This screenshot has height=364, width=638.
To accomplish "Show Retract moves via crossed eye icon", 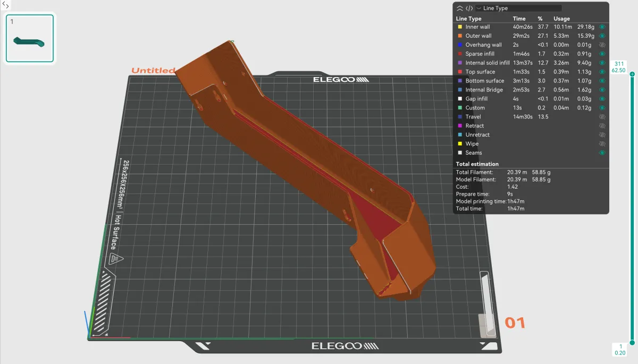I will (602, 126).
